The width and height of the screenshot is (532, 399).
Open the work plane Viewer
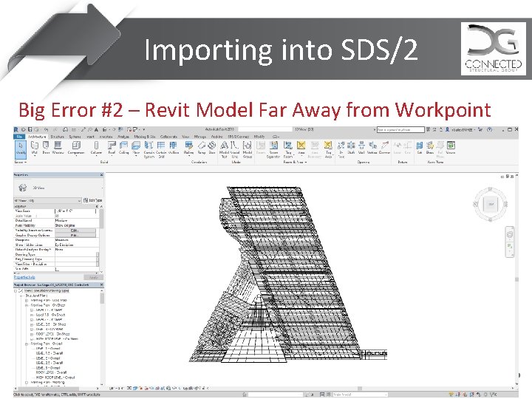pyautogui.click(x=451, y=149)
